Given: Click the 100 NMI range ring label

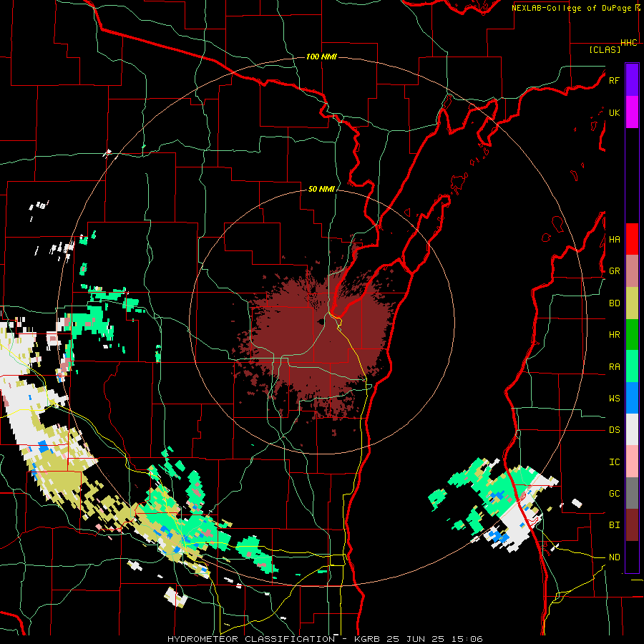Looking at the screenshot, I should (321, 57).
